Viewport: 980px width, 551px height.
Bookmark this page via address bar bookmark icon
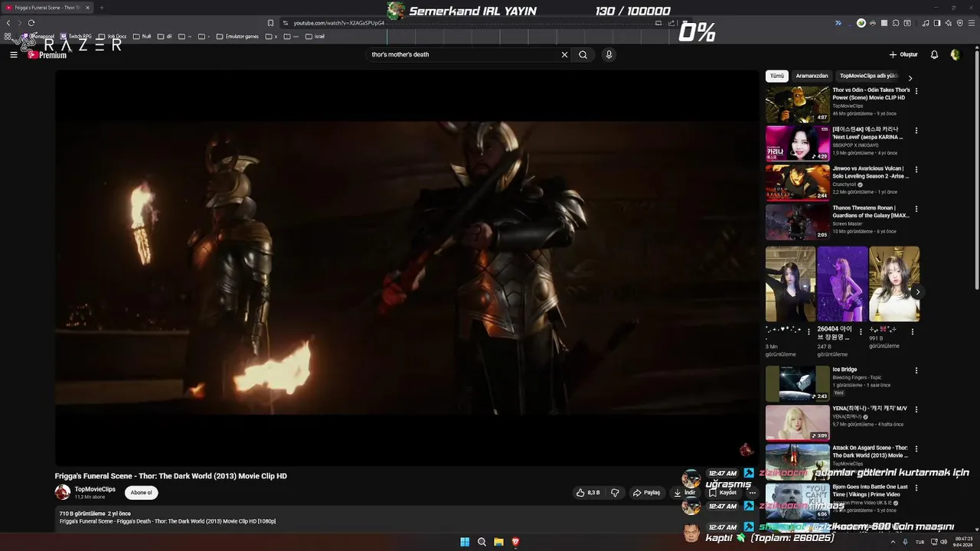click(270, 23)
